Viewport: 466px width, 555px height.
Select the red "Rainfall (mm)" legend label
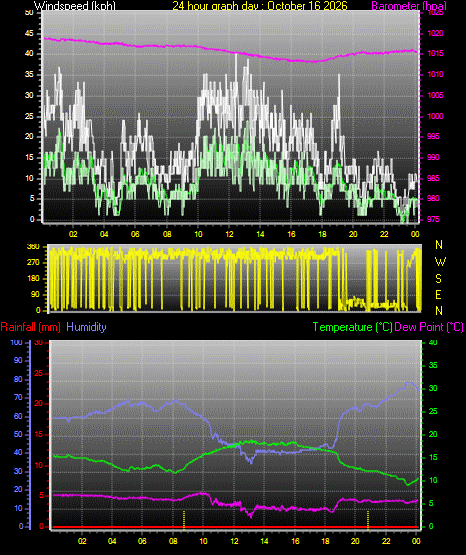(x=30, y=327)
